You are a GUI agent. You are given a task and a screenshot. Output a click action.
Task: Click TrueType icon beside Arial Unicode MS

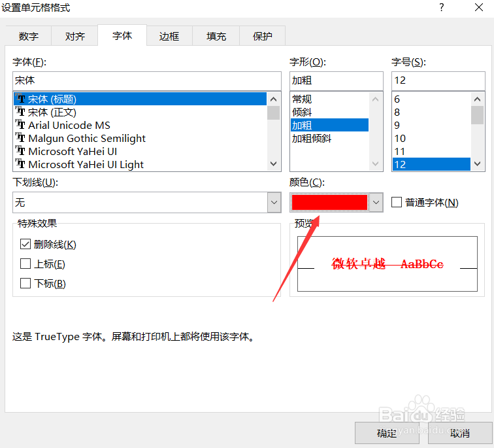tap(20, 124)
